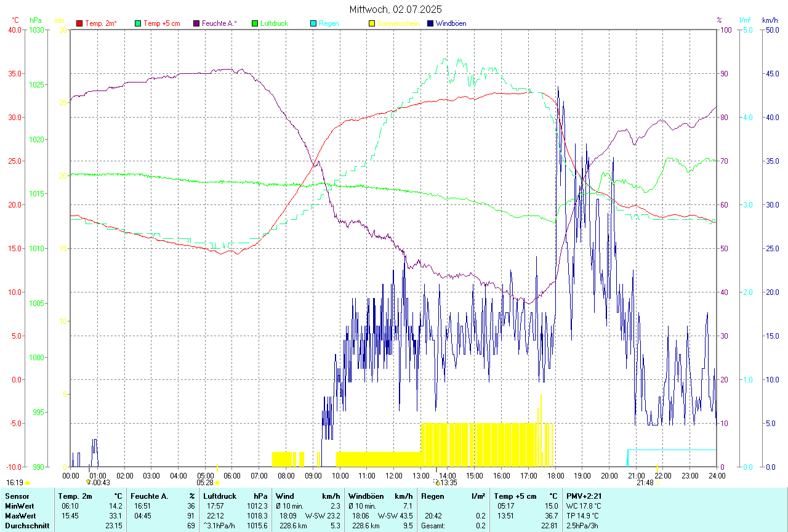Click the cyan Regen legend square
The width and height of the screenshot is (788, 532).
tap(313, 23)
